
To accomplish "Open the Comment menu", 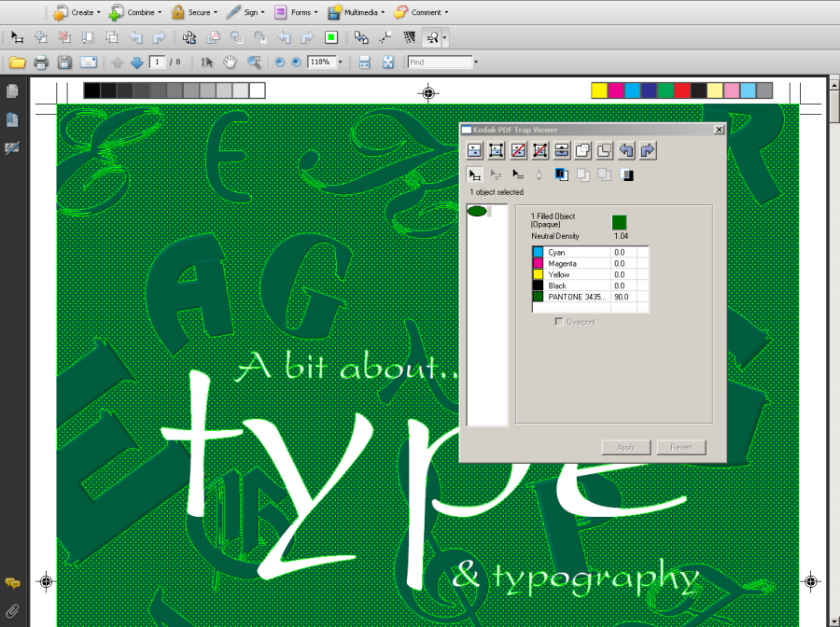I will pos(420,12).
